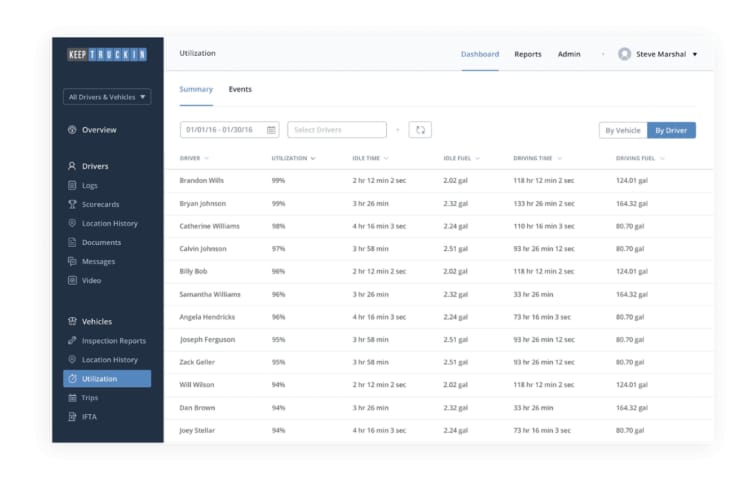Click Dan Brown driver name
This screenshot has width=750, height=478.
(197, 408)
